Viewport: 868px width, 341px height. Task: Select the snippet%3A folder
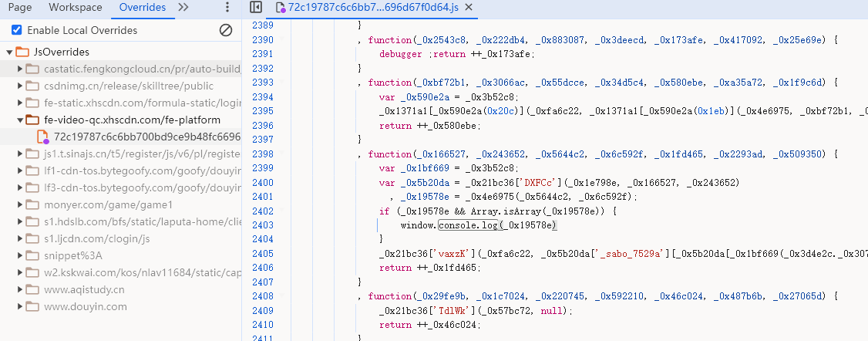pos(73,255)
